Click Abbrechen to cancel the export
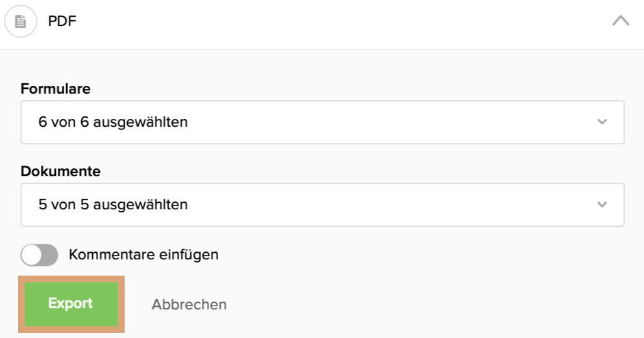Screen dimensions: 644x338 tap(189, 304)
